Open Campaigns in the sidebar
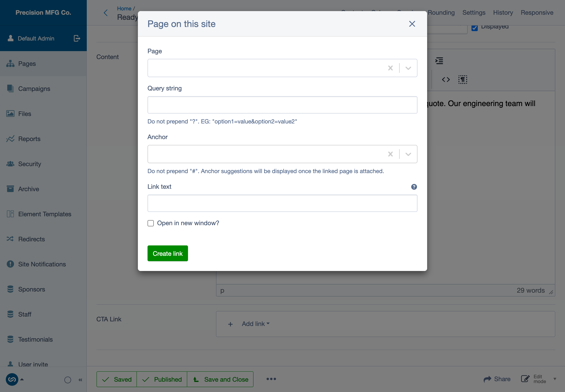This screenshot has height=392, width=565. (43, 89)
